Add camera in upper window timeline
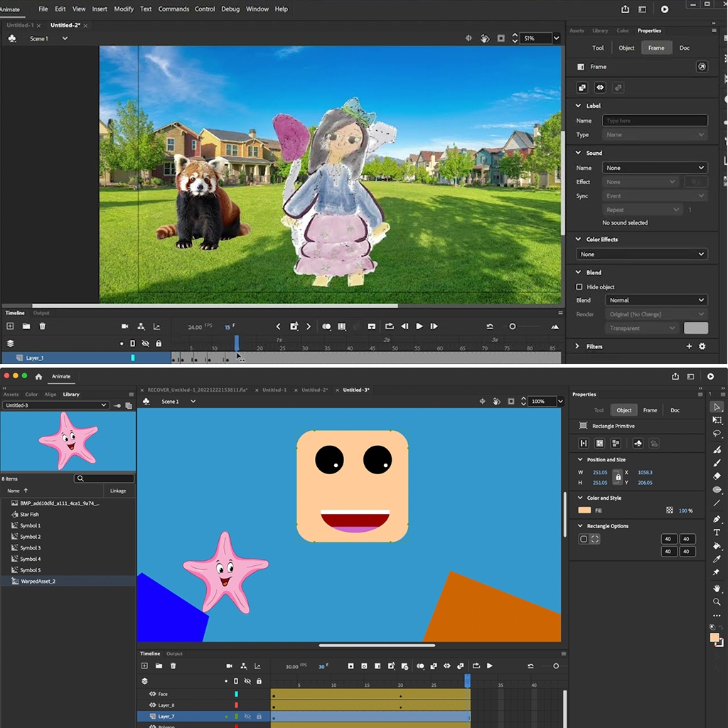The image size is (728, 728). 125,326
